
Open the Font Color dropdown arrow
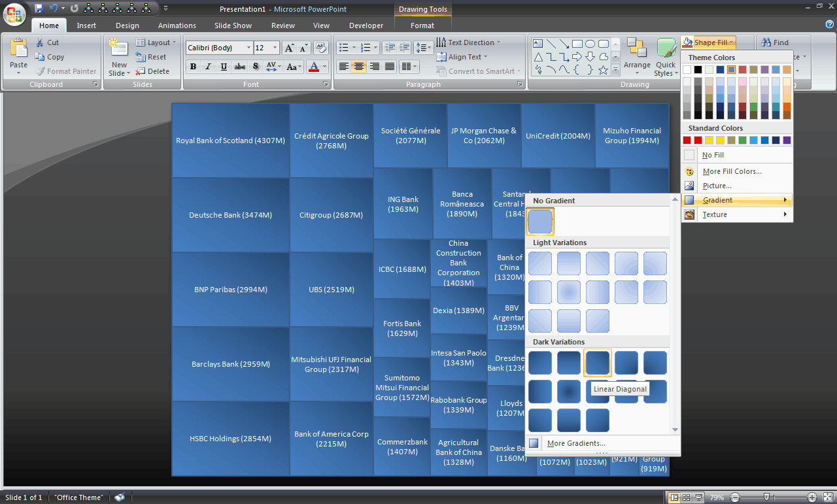[324, 67]
